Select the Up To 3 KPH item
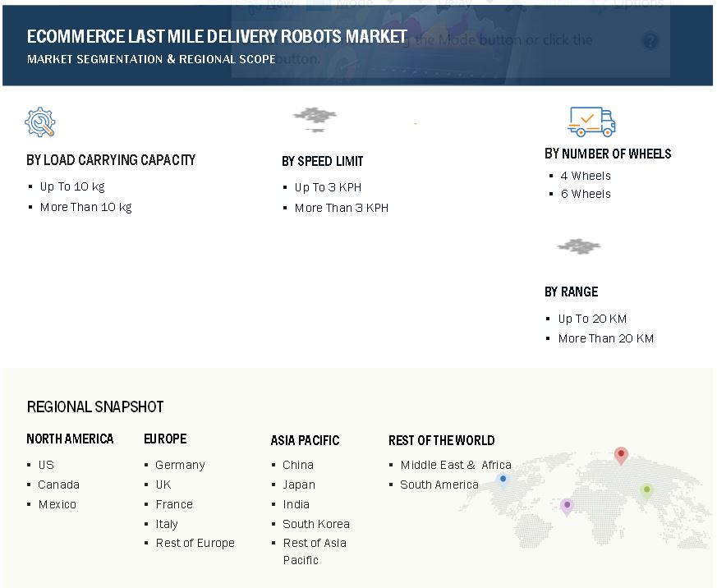Image resolution: width=717 pixels, height=588 pixels. click(x=328, y=187)
